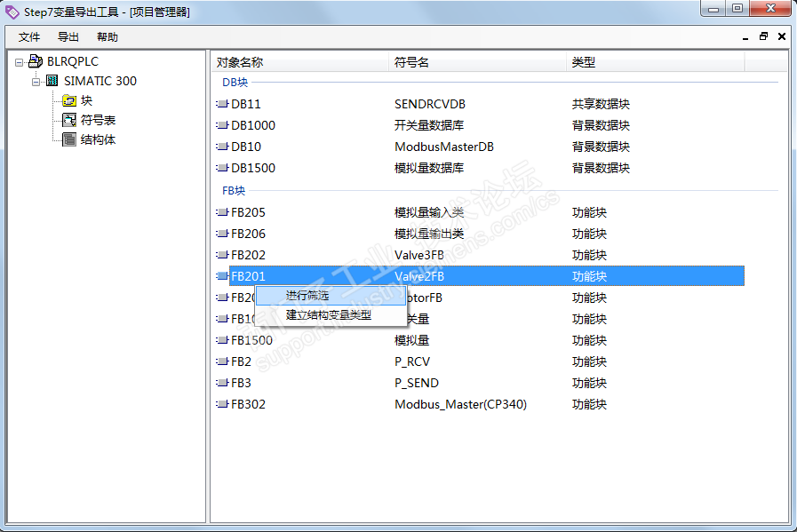The width and height of the screenshot is (797, 532).
Task: Select the FB205 object name
Action: tap(248, 212)
